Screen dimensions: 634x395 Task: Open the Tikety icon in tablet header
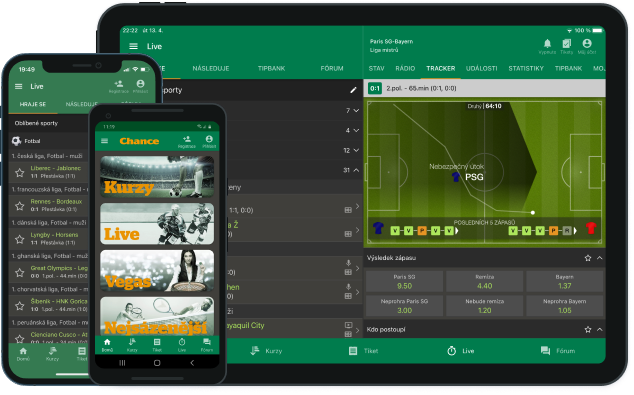coord(566,44)
